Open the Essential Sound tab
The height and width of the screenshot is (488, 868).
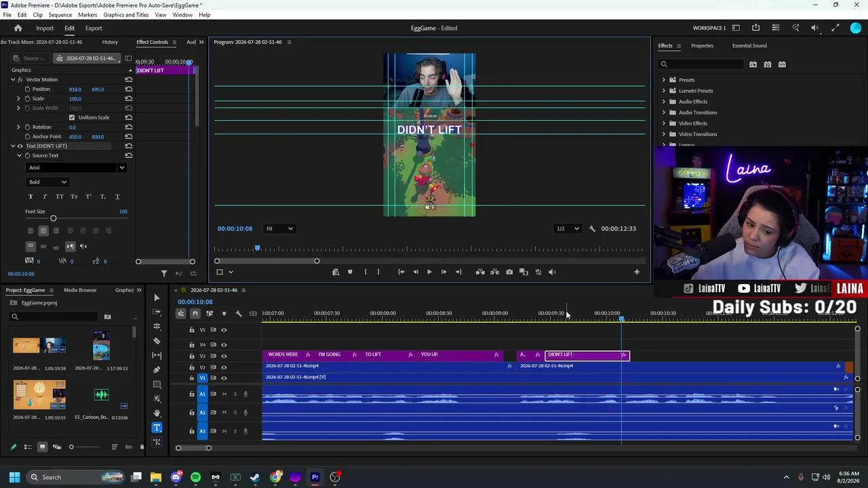(749, 45)
